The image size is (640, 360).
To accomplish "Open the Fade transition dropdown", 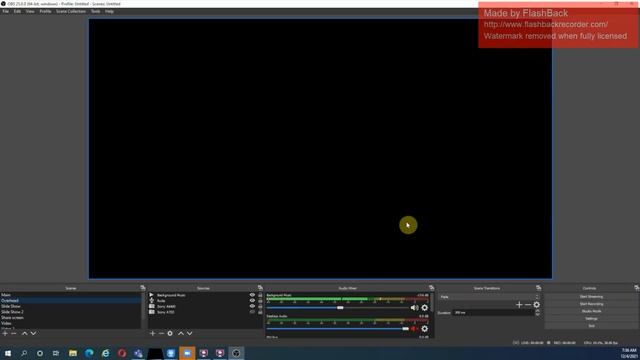I will click(x=489, y=297).
